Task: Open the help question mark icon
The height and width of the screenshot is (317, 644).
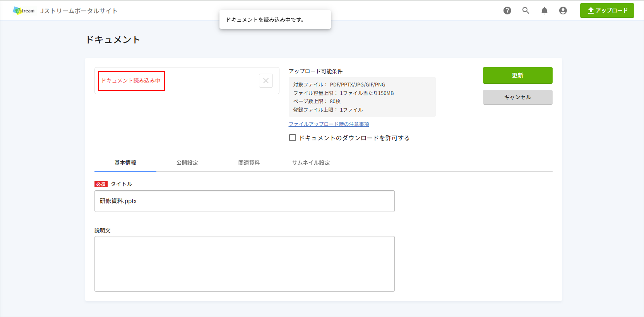Action: point(507,10)
